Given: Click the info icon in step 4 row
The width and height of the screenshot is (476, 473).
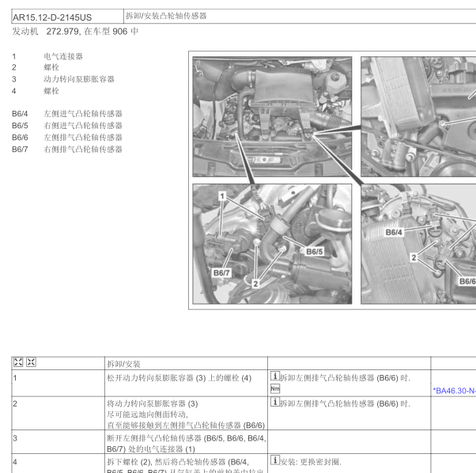Looking at the screenshot, I should tap(274, 460).
